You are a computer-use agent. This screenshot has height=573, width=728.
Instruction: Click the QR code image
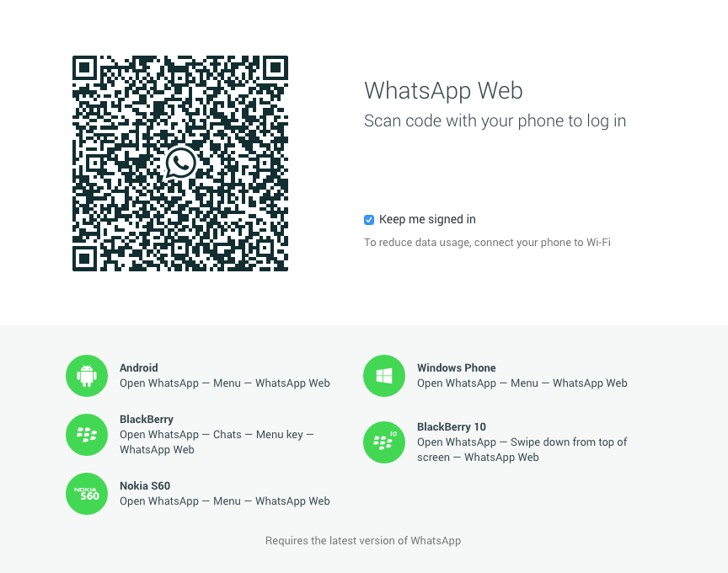180,163
